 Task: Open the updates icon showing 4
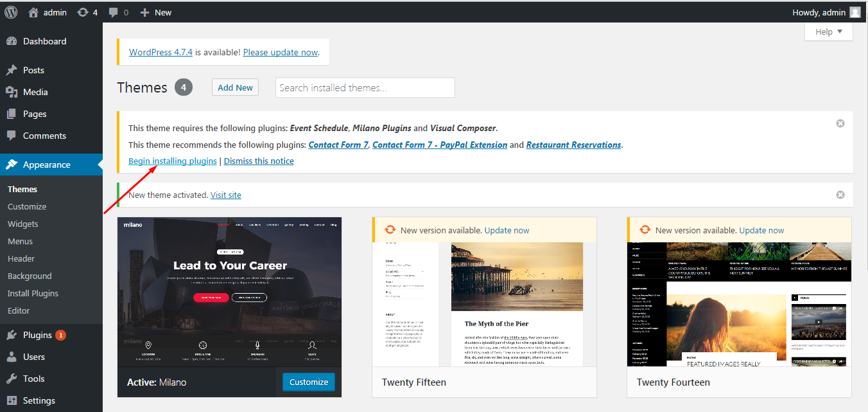click(x=83, y=12)
